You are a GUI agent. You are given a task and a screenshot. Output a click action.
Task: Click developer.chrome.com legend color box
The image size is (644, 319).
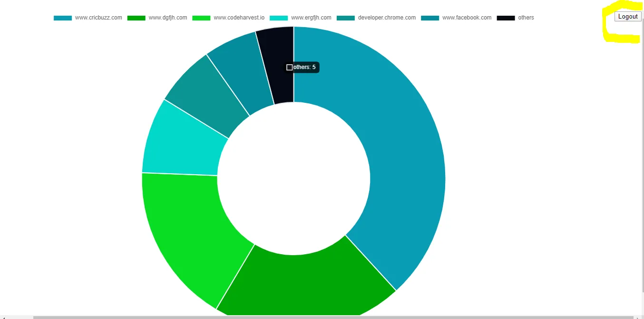tap(346, 18)
